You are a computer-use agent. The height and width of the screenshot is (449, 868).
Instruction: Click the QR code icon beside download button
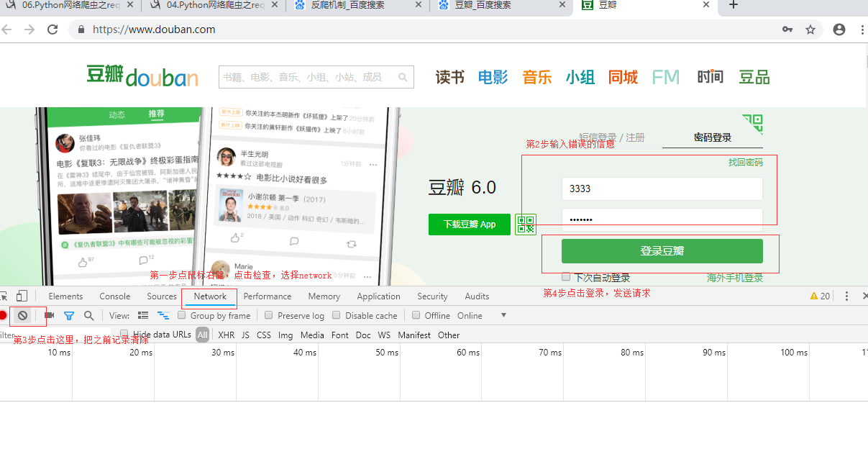[x=526, y=224]
